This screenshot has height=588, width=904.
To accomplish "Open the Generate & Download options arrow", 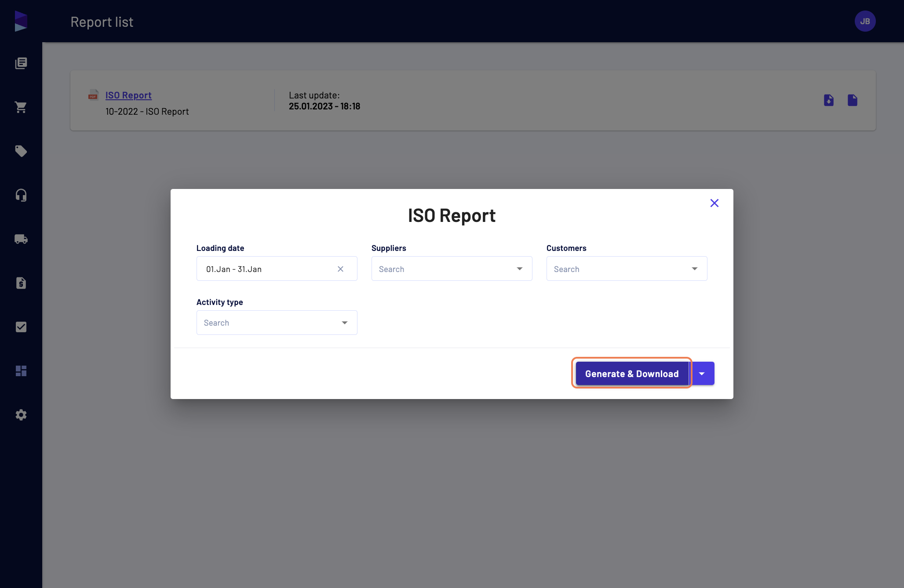I will click(x=702, y=374).
